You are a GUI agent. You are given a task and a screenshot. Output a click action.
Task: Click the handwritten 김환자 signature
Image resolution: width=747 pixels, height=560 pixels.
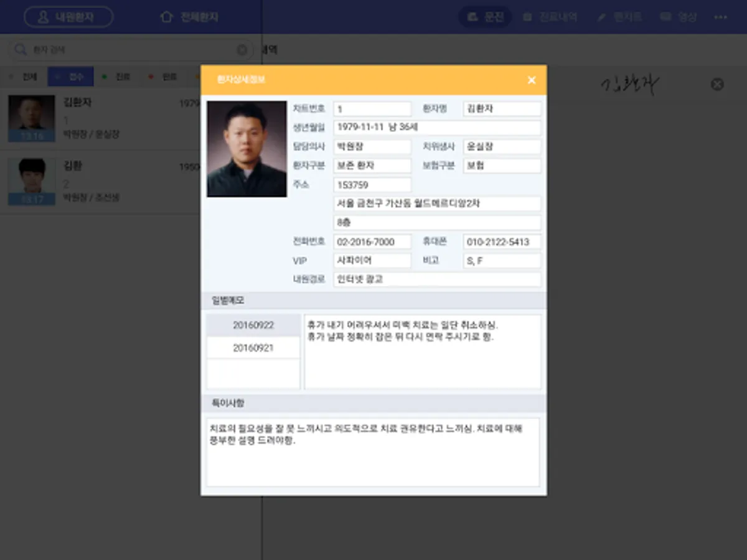click(630, 85)
